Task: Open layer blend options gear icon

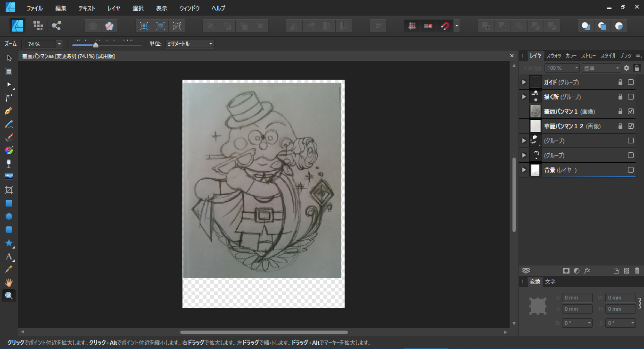Action: 627,68
